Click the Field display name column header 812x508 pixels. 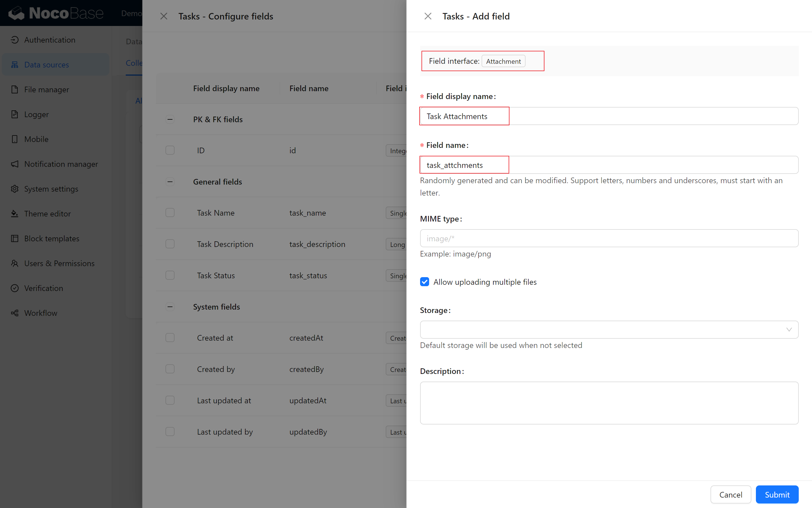(226, 88)
